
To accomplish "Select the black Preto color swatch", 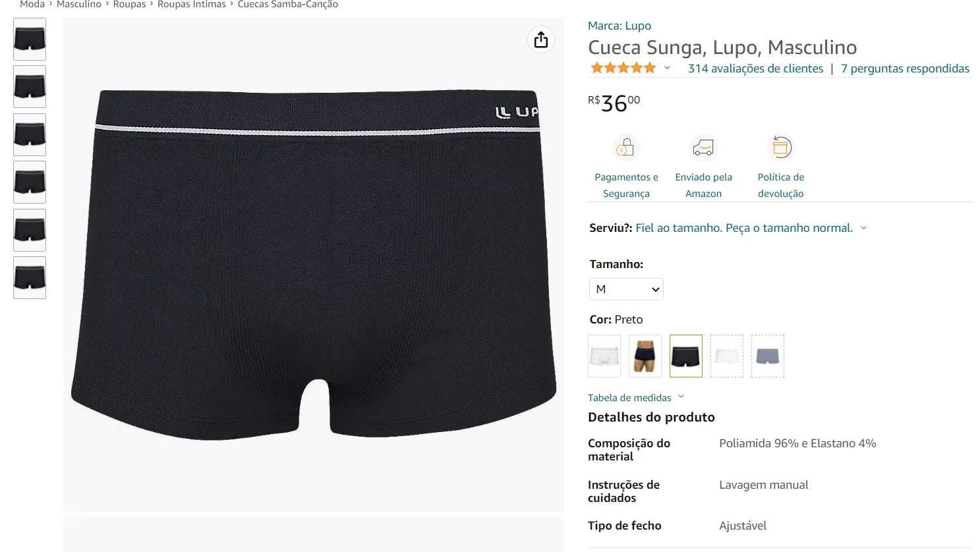I will tap(686, 356).
